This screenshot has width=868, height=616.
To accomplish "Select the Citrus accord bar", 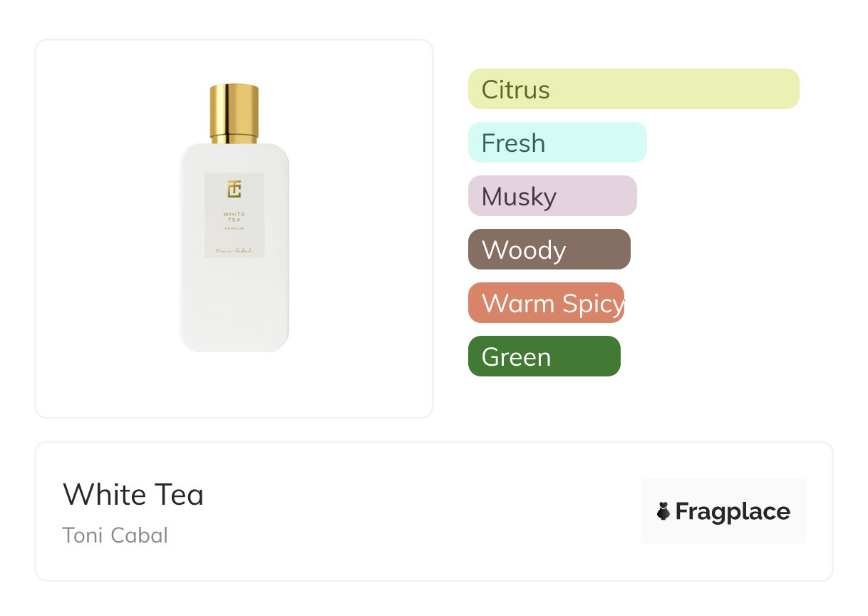I will pyautogui.click(x=634, y=89).
